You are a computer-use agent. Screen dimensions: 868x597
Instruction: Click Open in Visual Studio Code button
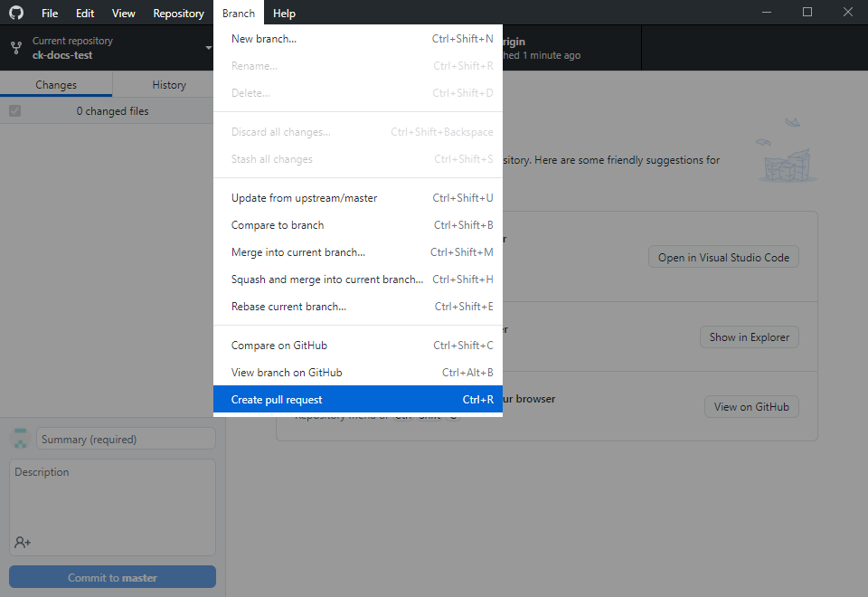click(723, 258)
